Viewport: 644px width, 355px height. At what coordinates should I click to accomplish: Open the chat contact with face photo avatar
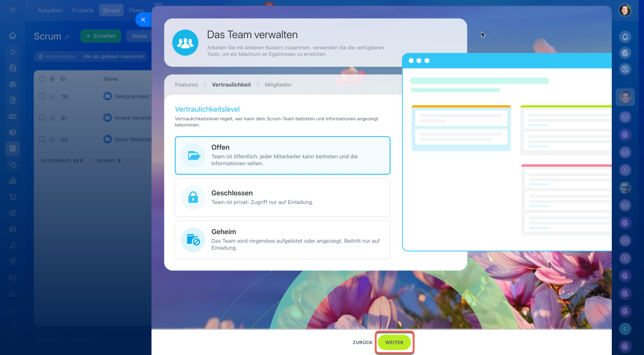[625, 97]
